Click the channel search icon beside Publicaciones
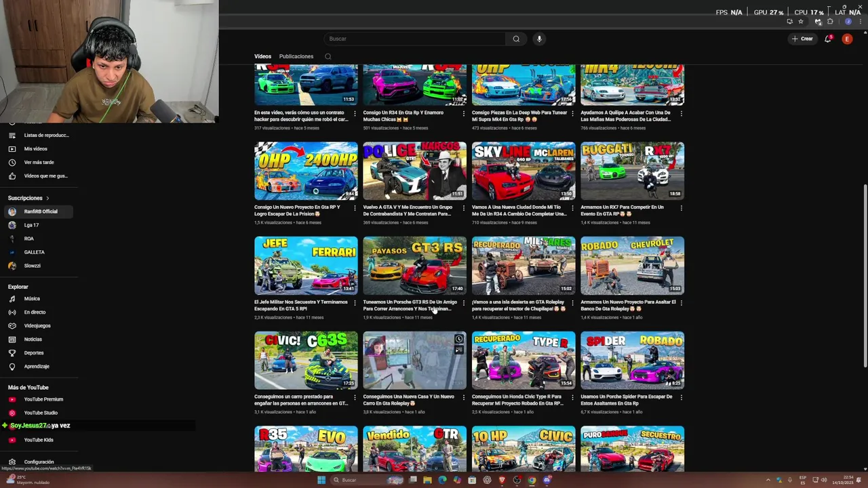Screen dimensions: 868x488 [x=328, y=56]
